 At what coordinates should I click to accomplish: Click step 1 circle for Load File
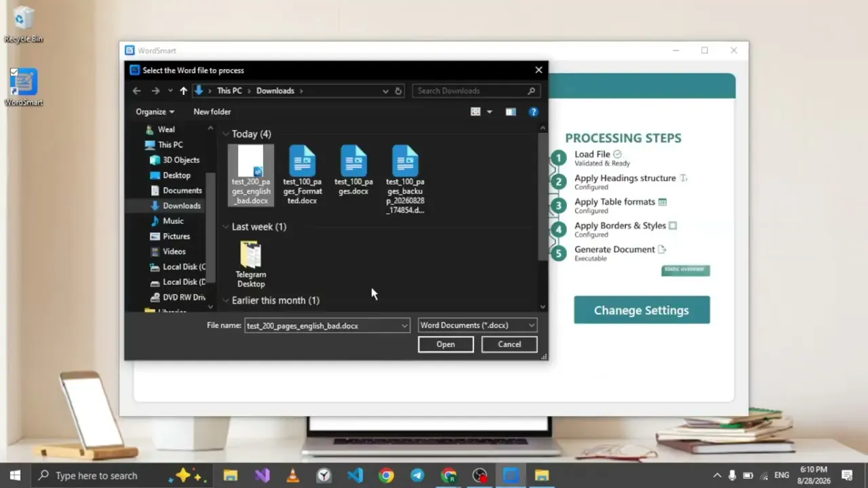558,158
